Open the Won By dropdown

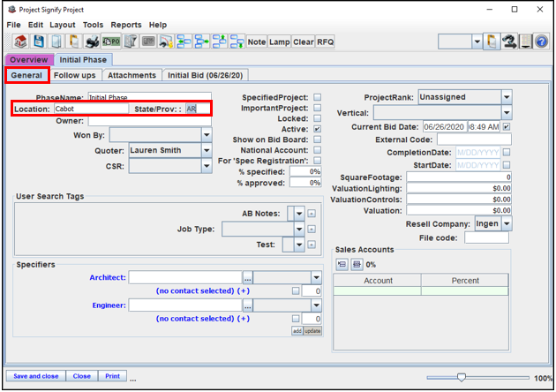click(x=207, y=135)
